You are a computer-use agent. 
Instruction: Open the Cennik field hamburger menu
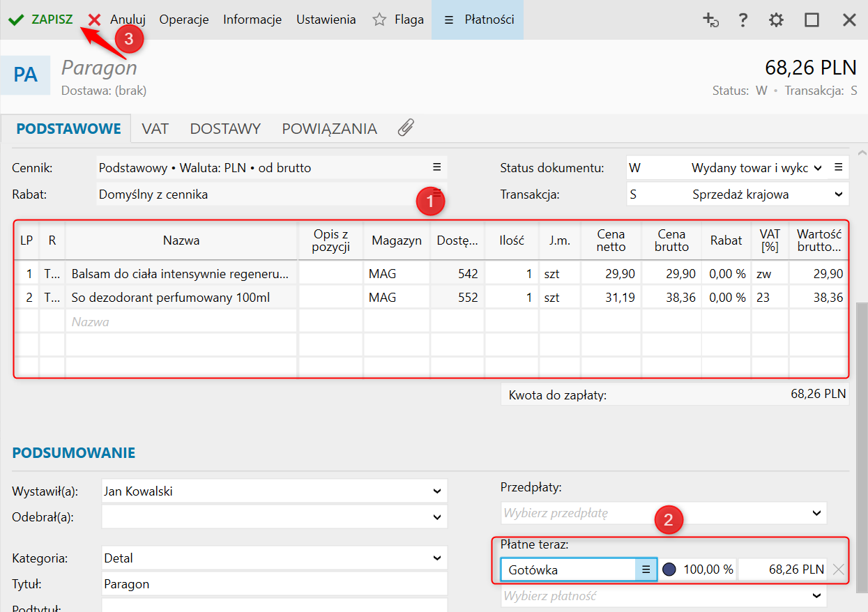pyautogui.click(x=437, y=167)
